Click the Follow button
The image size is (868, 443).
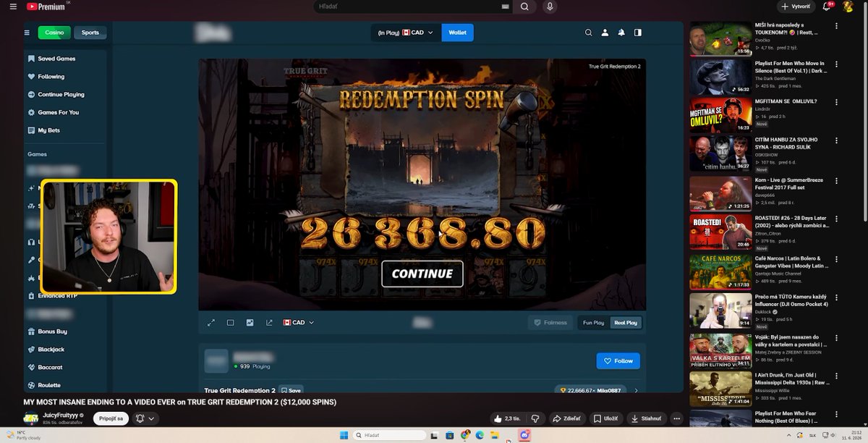(x=618, y=360)
